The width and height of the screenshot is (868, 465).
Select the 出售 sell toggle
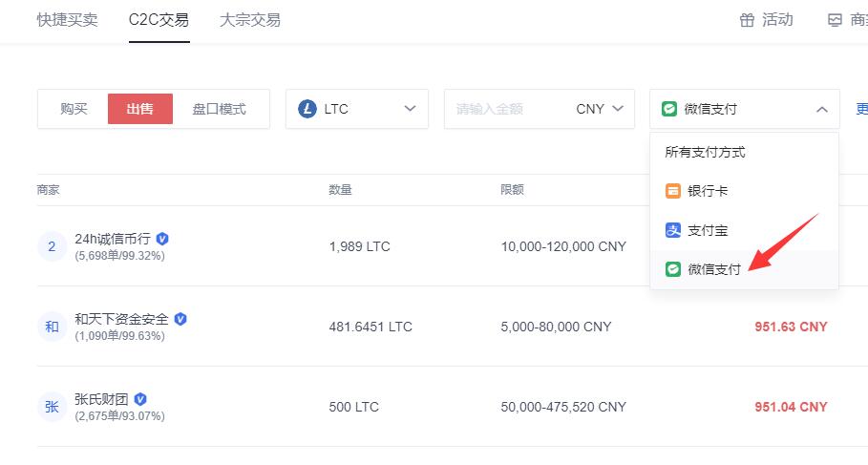click(x=139, y=109)
